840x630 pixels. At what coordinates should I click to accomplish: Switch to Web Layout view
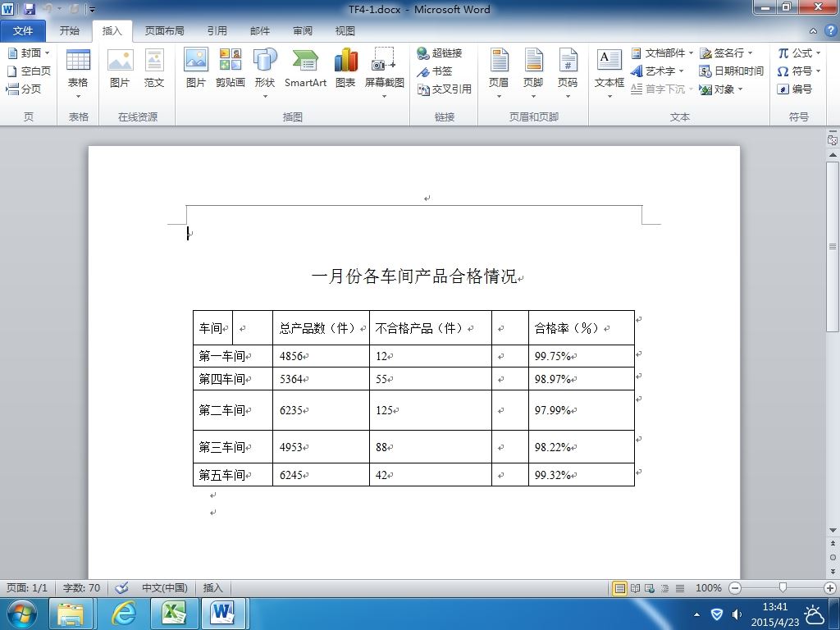pos(650,588)
